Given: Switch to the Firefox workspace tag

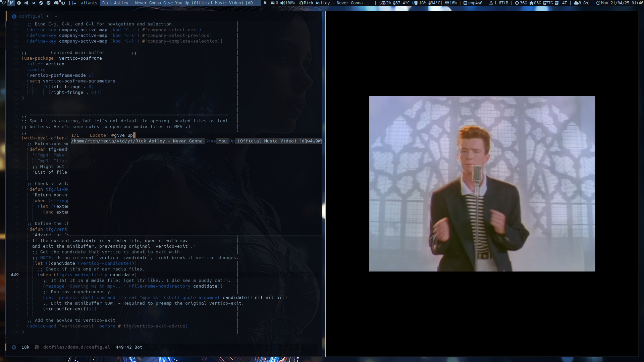Looking at the screenshot, I should tap(63, 3).
